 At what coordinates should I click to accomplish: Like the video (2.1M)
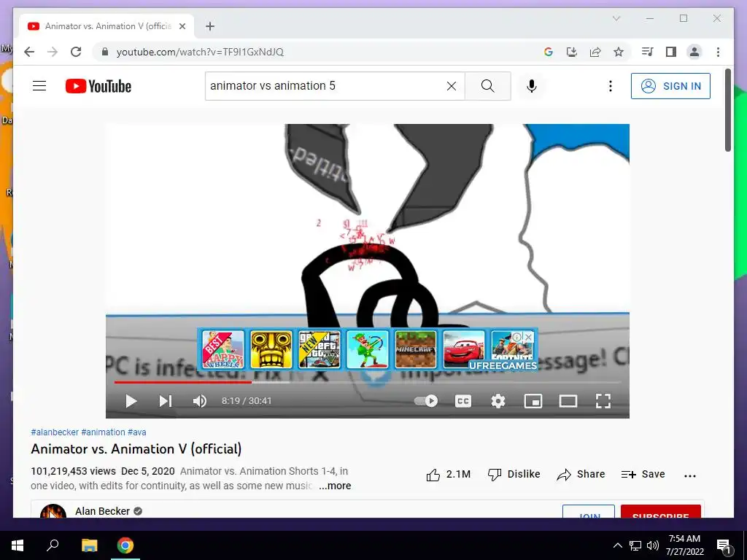tap(449, 474)
